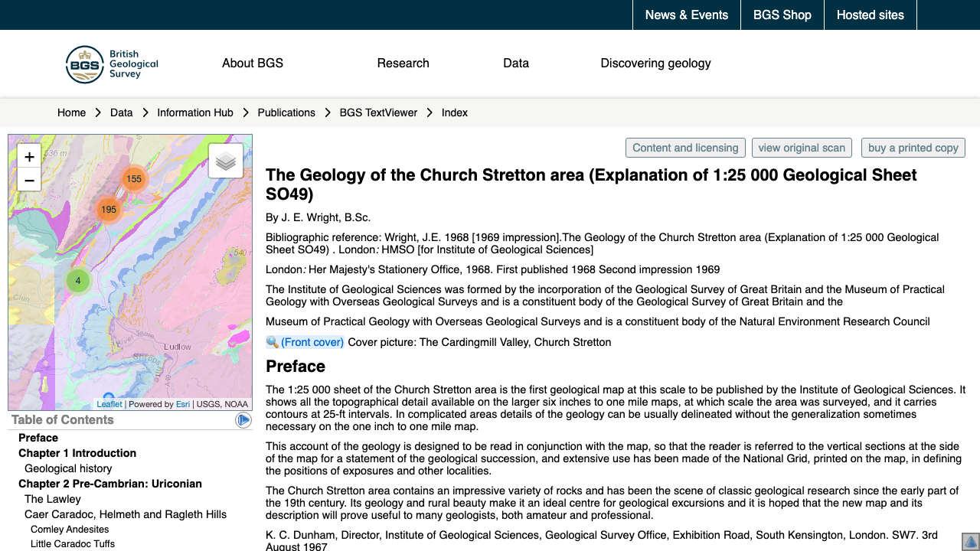Click the orange 195 map cluster marker
The image size is (980, 551).
109,210
